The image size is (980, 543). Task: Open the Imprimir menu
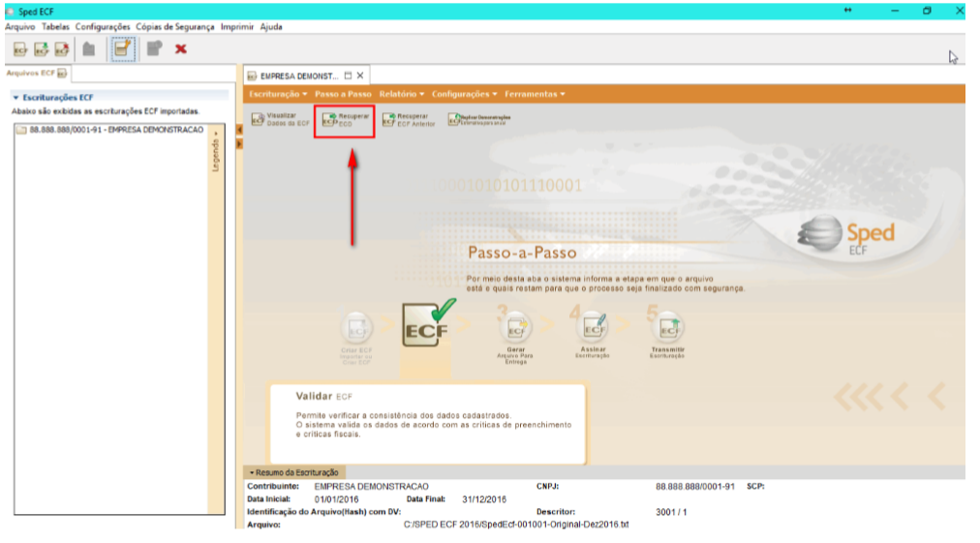pos(237,27)
